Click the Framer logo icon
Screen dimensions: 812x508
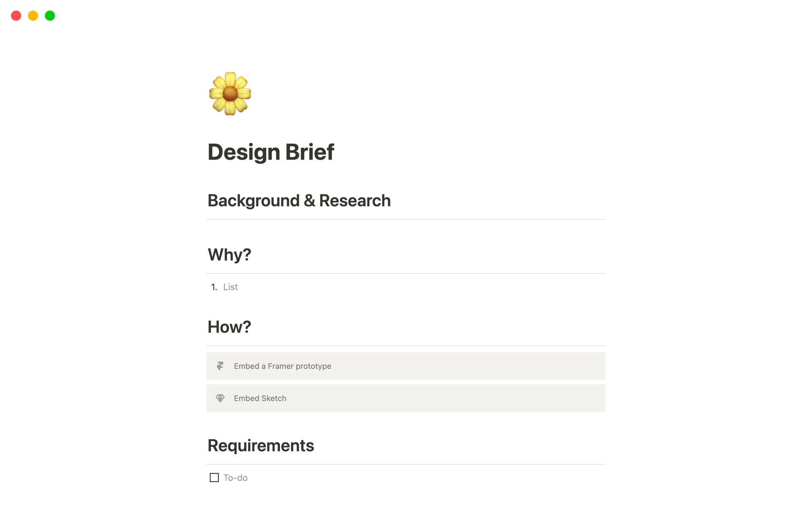(x=220, y=366)
